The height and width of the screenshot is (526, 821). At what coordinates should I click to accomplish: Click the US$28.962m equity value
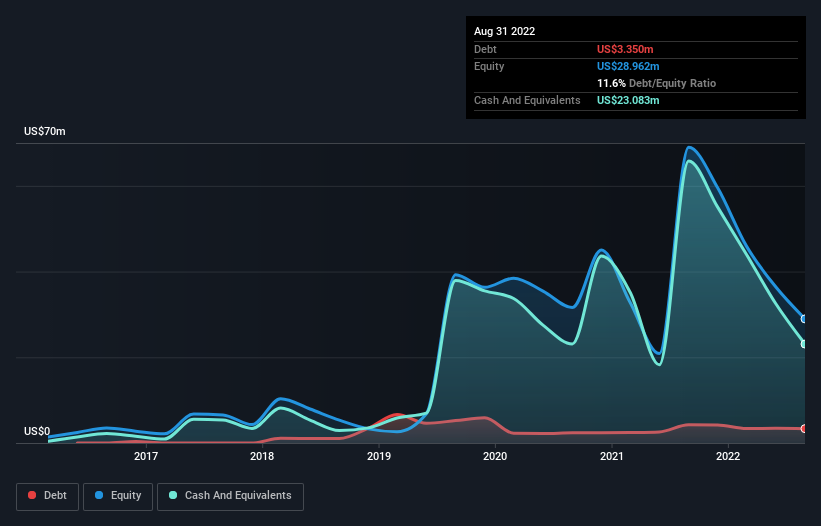click(628, 66)
